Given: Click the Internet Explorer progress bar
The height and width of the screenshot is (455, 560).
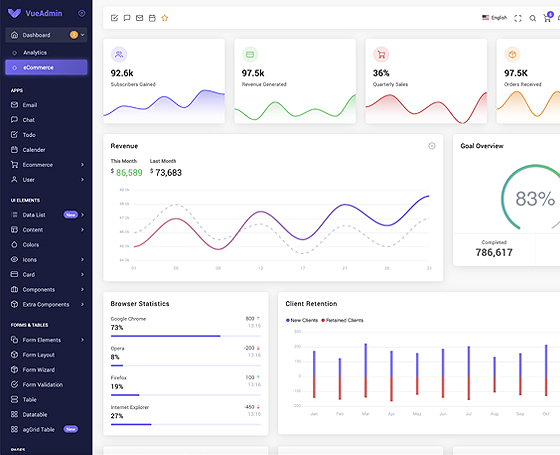Looking at the screenshot, I should [x=186, y=424].
